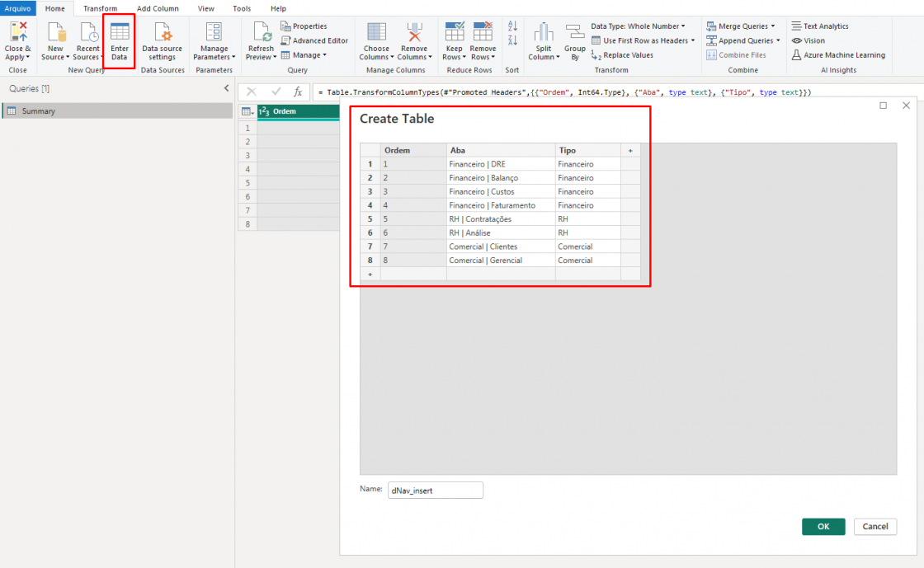Switch to the Transform tab

pos(100,8)
